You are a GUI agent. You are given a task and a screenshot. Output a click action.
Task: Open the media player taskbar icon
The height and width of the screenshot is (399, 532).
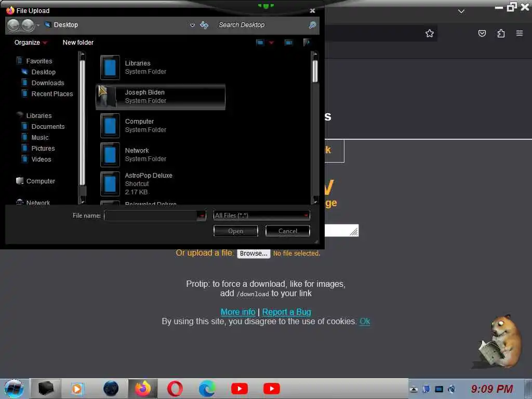(x=77, y=389)
